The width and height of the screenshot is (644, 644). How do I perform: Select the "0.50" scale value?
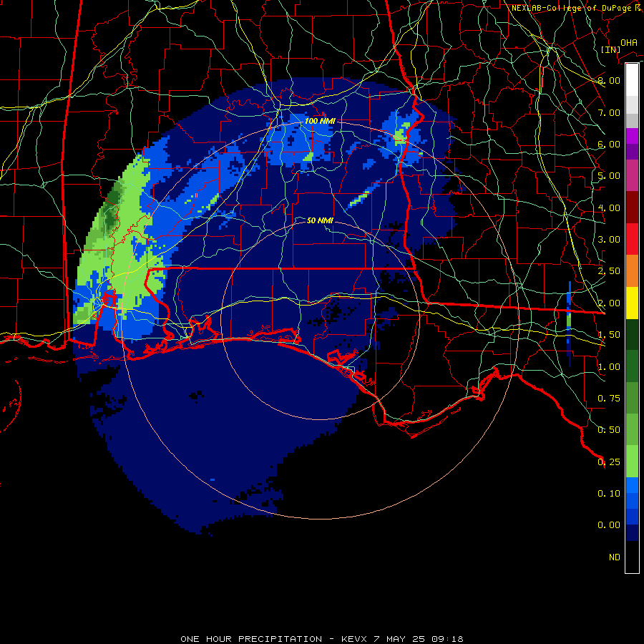coord(609,430)
